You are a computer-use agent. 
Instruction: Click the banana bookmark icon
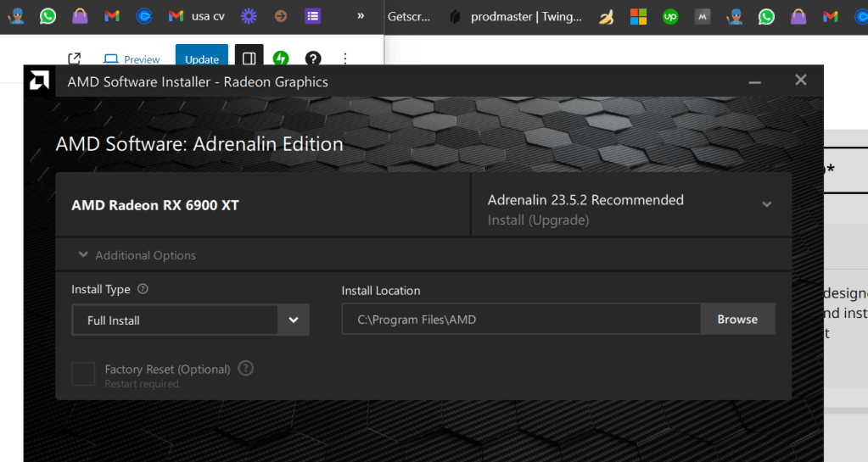point(606,17)
